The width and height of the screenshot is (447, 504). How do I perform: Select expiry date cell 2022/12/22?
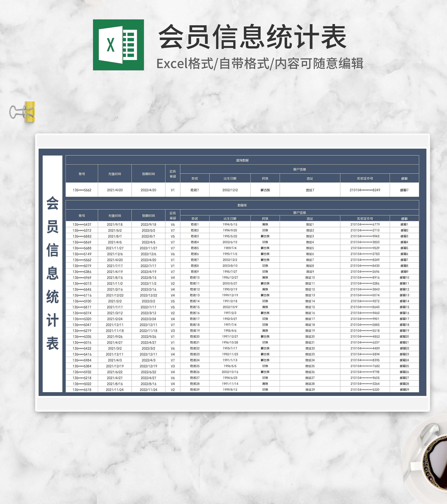[148, 295]
